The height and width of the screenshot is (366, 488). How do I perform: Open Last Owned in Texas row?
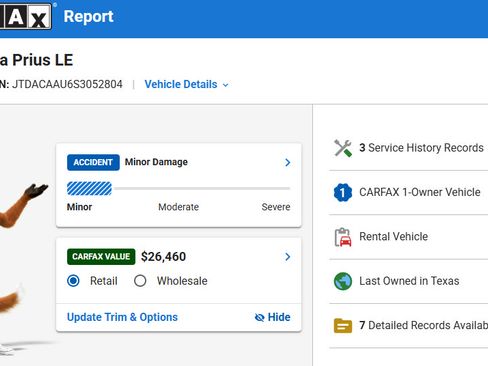(408, 281)
